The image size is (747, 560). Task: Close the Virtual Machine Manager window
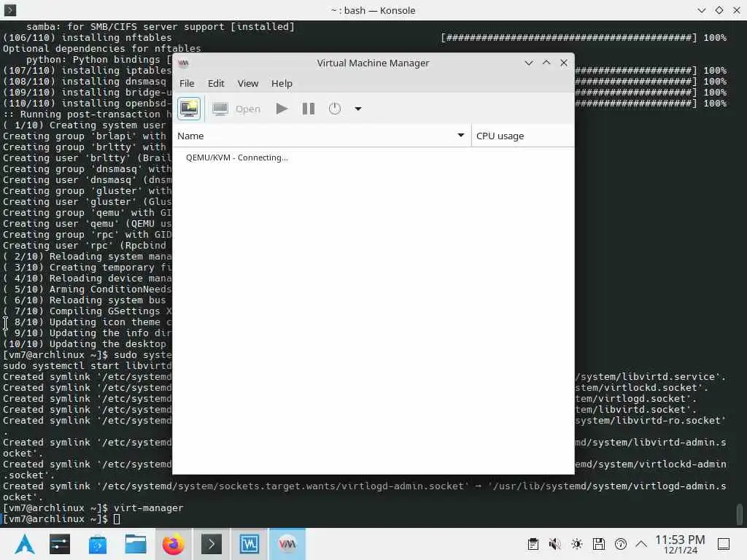564,63
